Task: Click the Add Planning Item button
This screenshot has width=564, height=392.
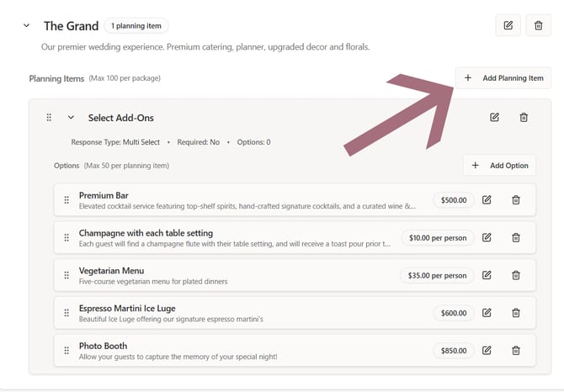Action: 503,78
